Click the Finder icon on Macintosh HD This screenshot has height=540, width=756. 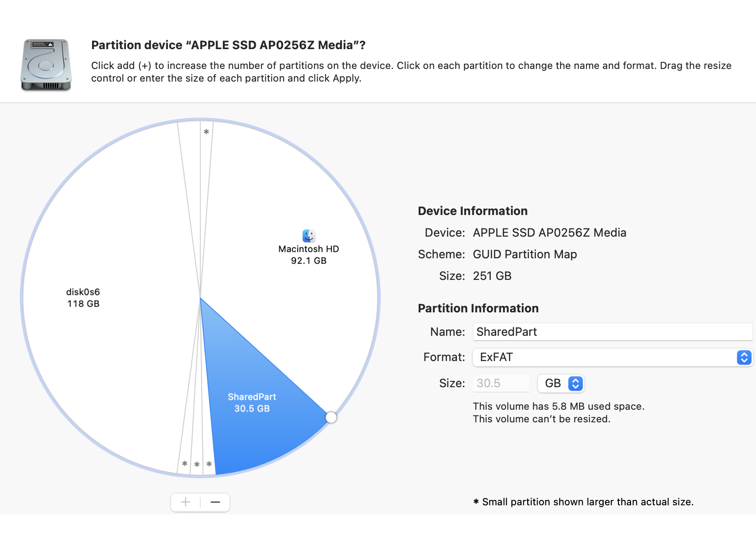click(309, 236)
